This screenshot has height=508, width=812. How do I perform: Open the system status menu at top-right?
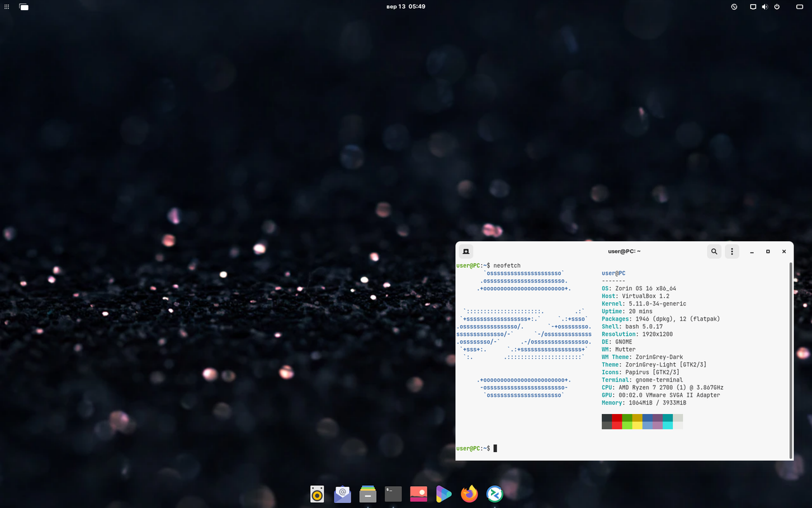click(x=776, y=6)
